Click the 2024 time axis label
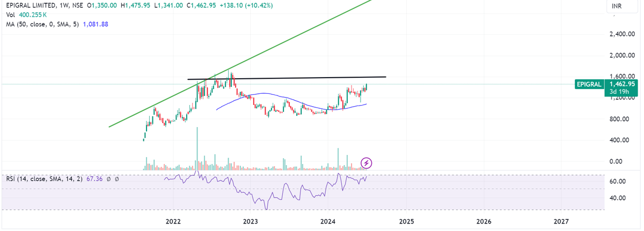This screenshot has height=231, width=644. (x=328, y=221)
